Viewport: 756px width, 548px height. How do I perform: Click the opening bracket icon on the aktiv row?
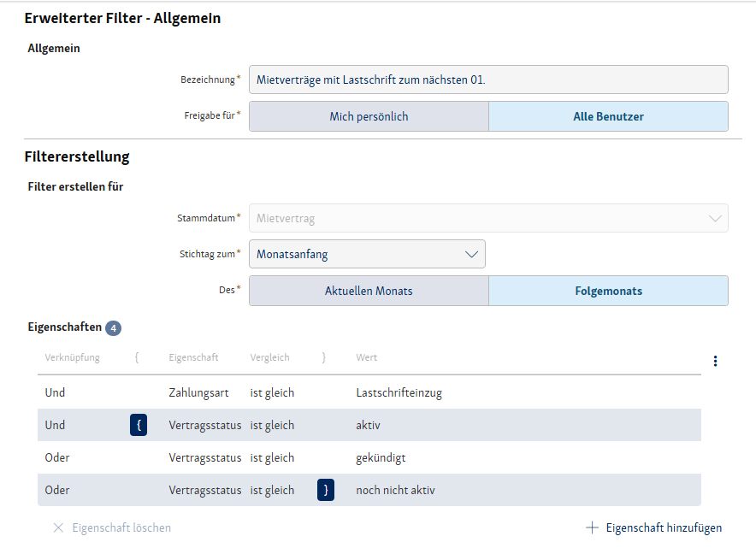139,425
